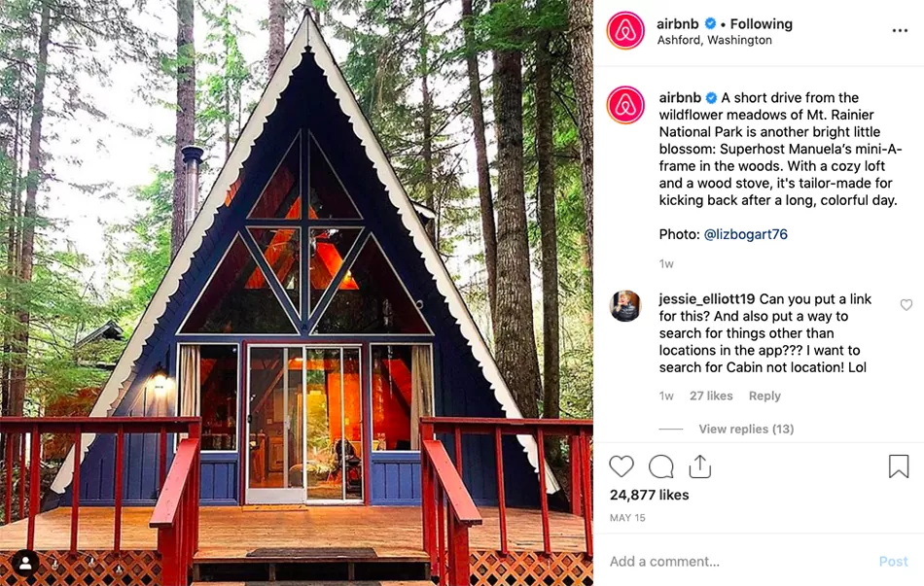The width and height of the screenshot is (924, 586).
Task: Open jessie_elliott19's profile picture
Action: [x=625, y=306]
